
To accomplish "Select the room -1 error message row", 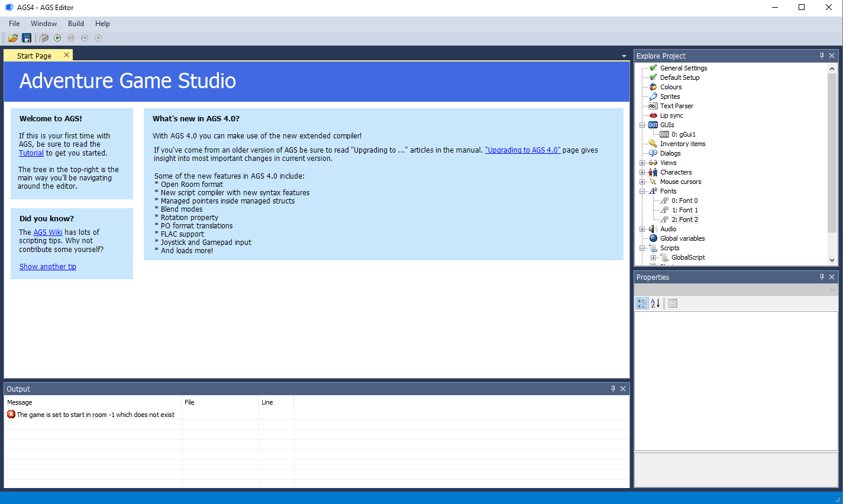I will tap(316, 415).
